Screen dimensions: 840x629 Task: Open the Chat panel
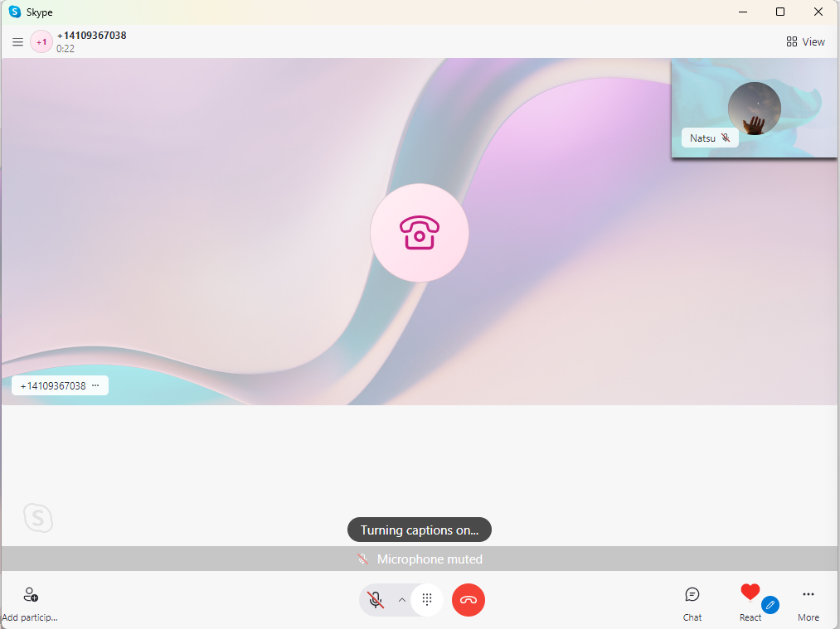[692, 603]
